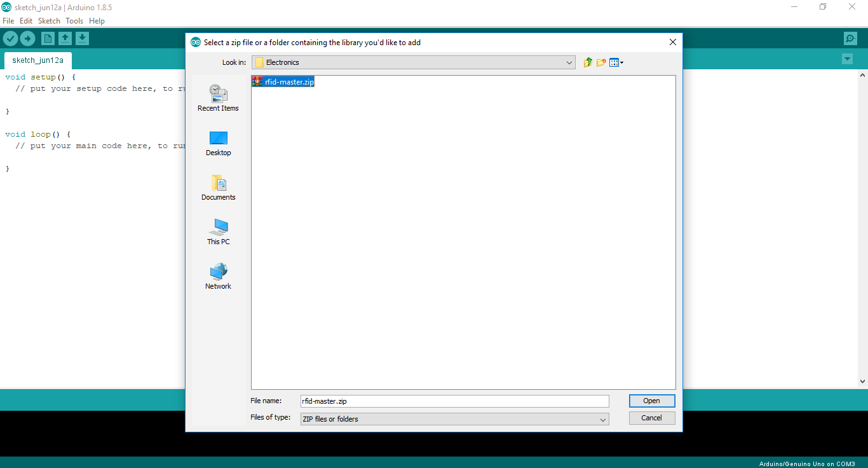Image resolution: width=868 pixels, height=468 pixels.
Task: Select the rfid-master.zip file
Action: [x=283, y=81]
